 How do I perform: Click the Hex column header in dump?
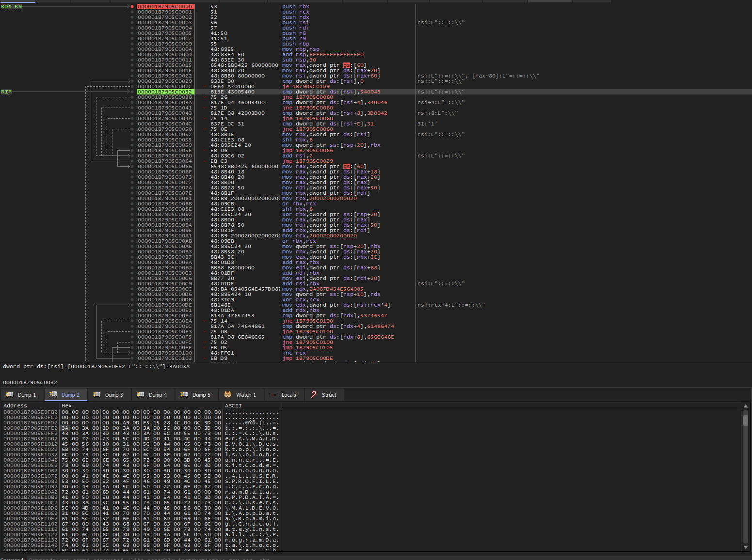tap(66, 406)
